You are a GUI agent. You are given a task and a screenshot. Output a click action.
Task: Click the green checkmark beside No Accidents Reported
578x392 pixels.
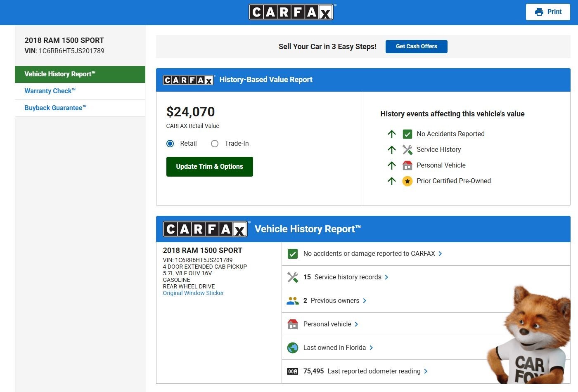(407, 134)
